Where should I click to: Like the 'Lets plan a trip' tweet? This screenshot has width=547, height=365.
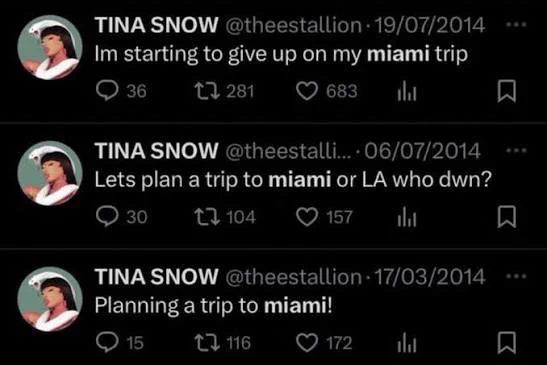coord(307,217)
